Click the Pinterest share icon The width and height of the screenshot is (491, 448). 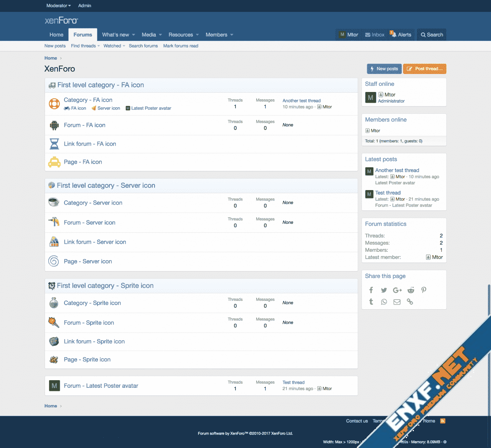pyautogui.click(x=424, y=290)
